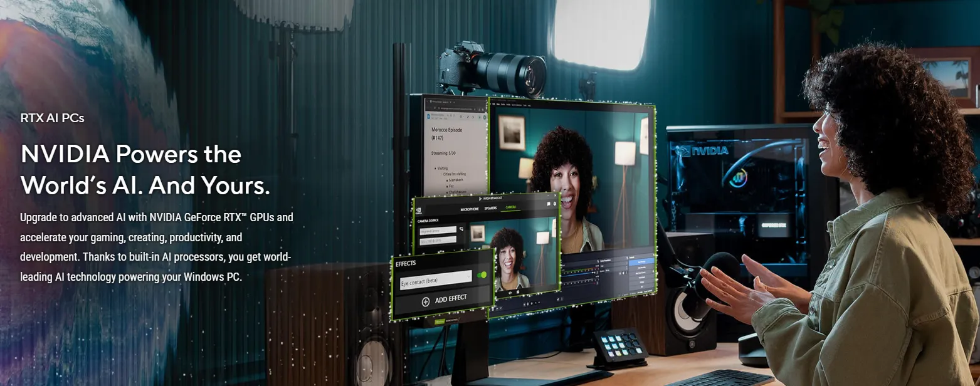Switch to the Speakers tab
This screenshot has width=980, height=386.
[490, 208]
